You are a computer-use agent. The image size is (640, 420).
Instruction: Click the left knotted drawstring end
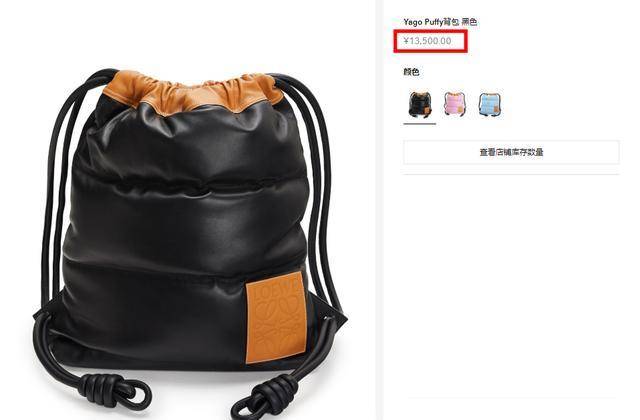point(115,391)
